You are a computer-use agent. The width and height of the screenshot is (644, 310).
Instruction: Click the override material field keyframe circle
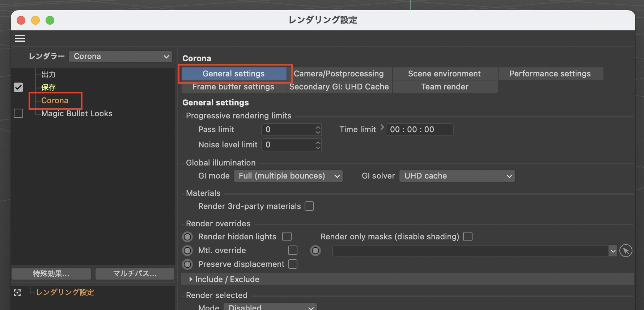(x=315, y=251)
